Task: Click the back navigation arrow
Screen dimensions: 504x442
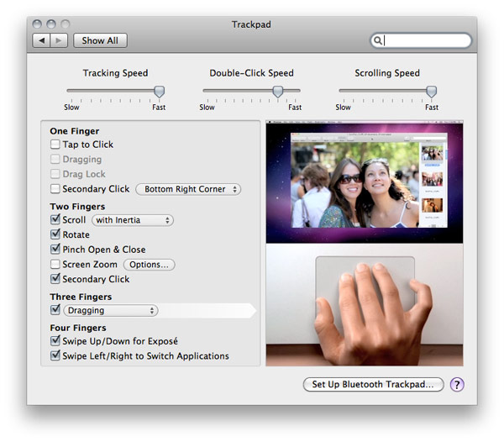Action: 41,40
